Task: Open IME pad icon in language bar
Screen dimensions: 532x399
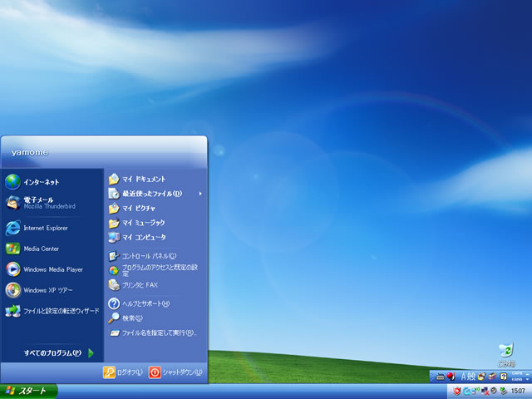Action: click(x=482, y=377)
